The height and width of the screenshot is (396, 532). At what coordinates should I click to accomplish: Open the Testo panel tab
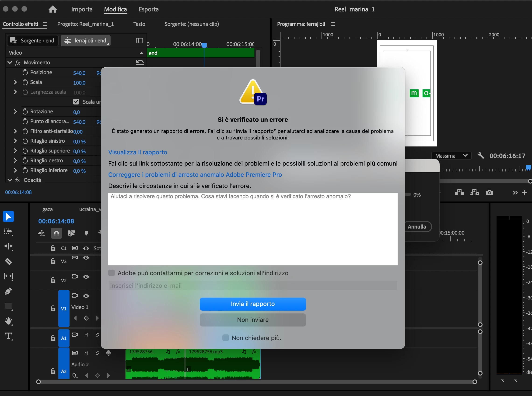pyautogui.click(x=139, y=24)
